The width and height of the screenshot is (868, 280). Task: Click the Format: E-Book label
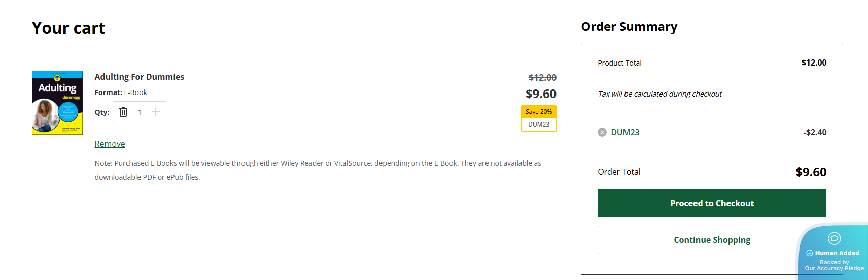[121, 92]
